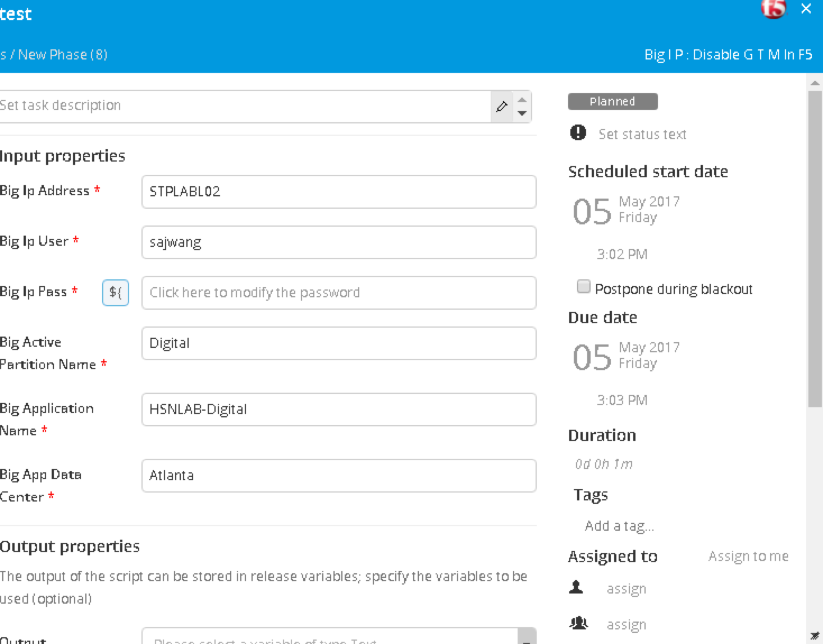Close the task dialog with X
Image resolution: width=823 pixels, height=644 pixels.
coord(806,8)
